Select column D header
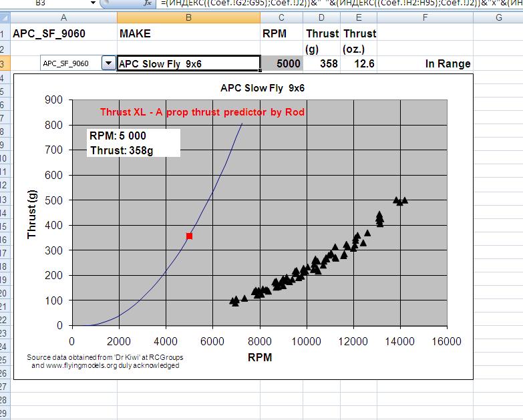 click(x=321, y=17)
